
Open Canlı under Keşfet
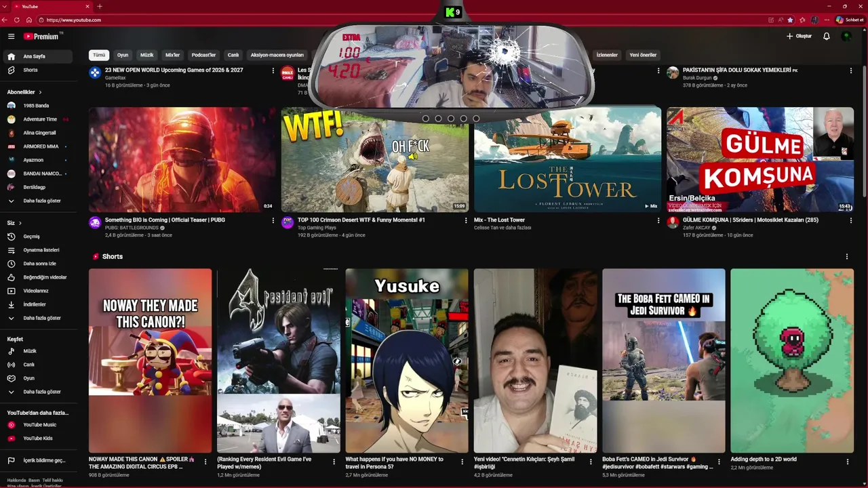(x=38, y=365)
